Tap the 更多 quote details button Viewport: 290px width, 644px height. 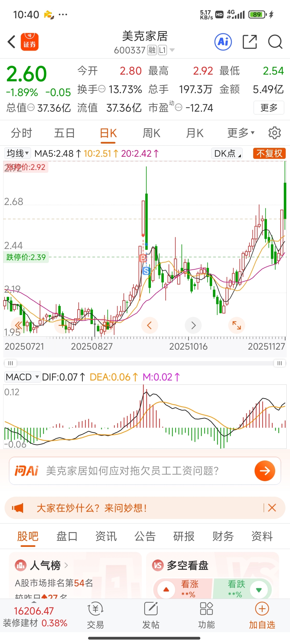269,108
